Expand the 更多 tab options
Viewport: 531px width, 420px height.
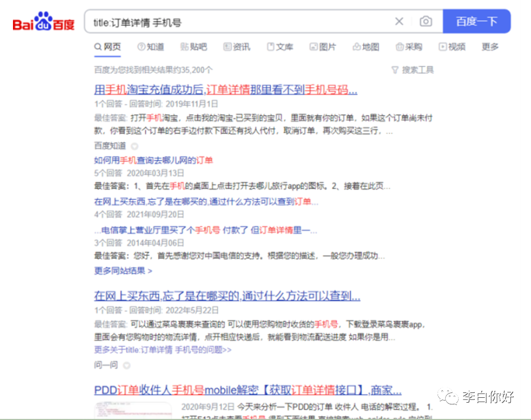tap(490, 47)
